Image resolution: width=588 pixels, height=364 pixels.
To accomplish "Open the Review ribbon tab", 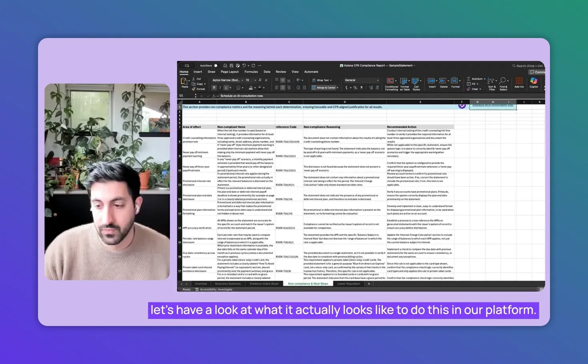I will tap(281, 72).
